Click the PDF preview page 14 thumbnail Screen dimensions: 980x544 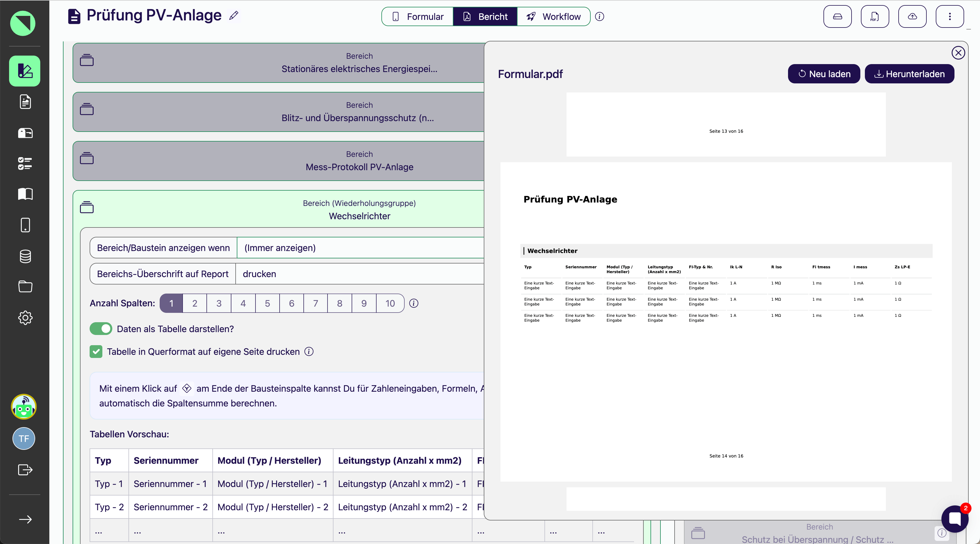(725, 322)
